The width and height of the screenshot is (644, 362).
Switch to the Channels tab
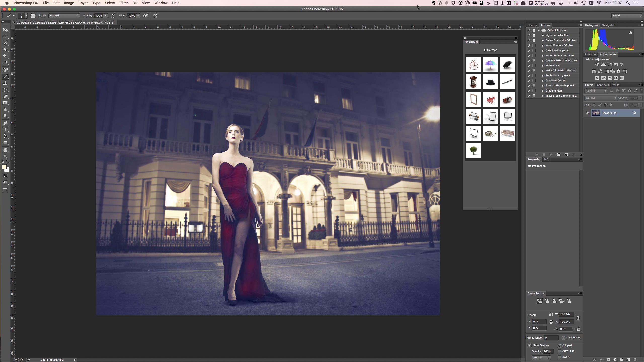(x=603, y=85)
